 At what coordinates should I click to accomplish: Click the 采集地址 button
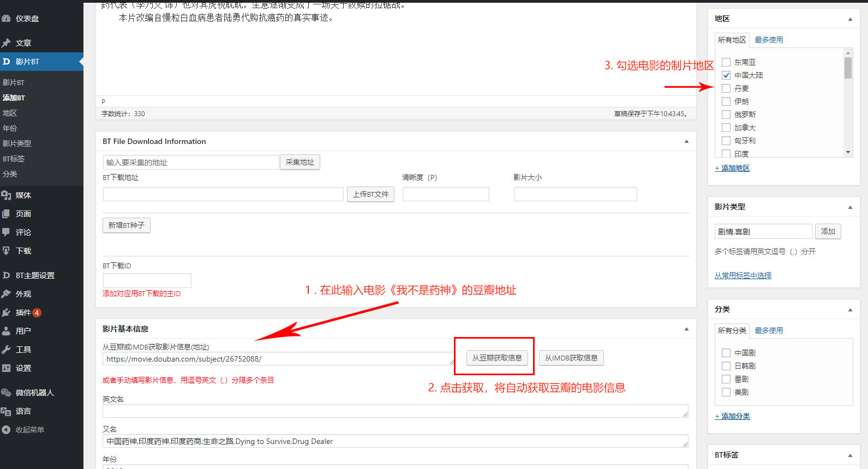click(300, 162)
